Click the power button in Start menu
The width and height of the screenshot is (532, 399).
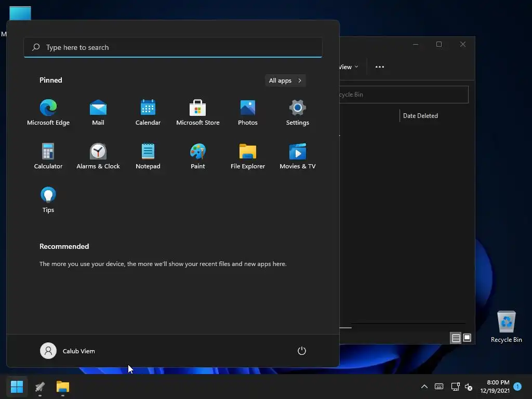coord(302,351)
